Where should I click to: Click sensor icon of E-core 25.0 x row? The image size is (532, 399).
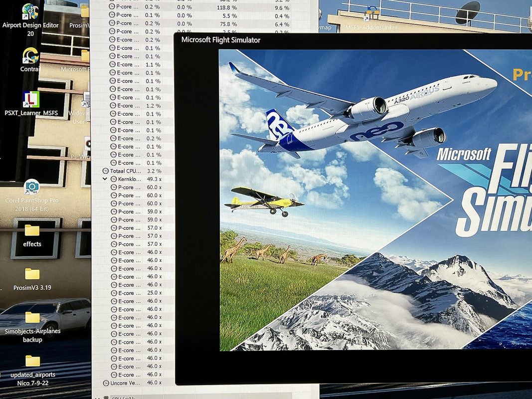click(x=114, y=293)
